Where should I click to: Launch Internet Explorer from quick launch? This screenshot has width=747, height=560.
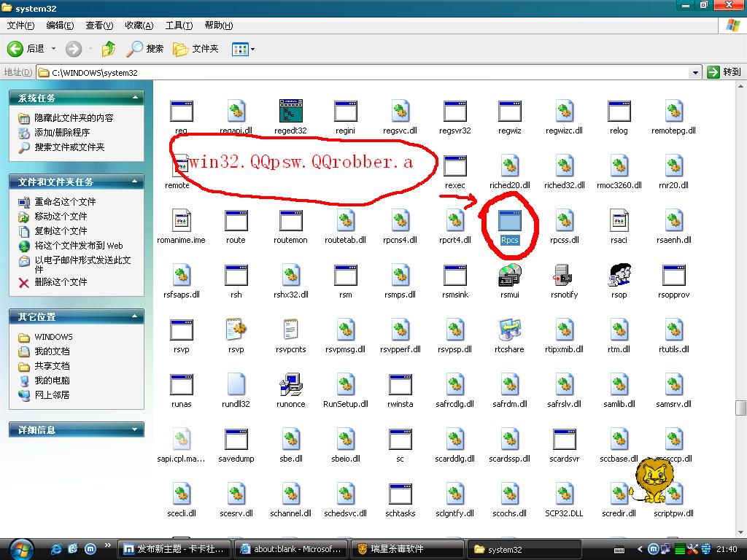pos(56,549)
